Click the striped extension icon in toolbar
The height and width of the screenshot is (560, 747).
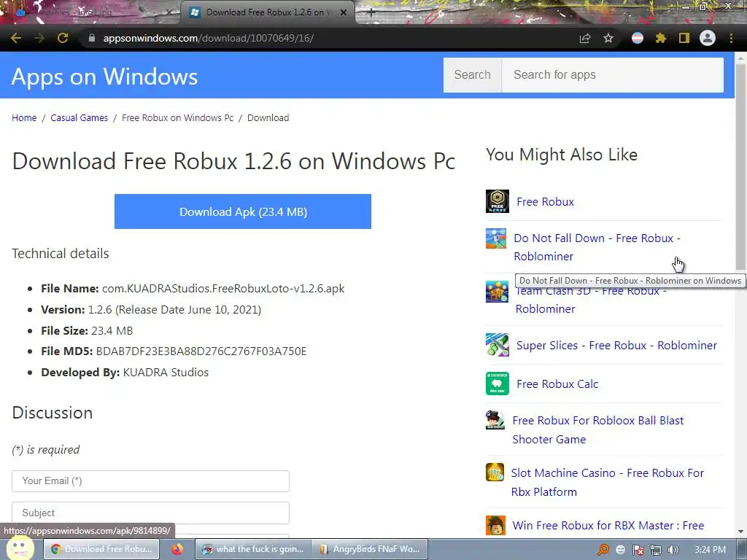pyautogui.click(x=638, y=38)
